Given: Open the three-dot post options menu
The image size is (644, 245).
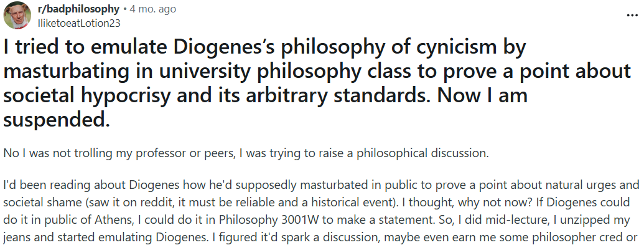Looking at the screenshot, I should [632, 15].
